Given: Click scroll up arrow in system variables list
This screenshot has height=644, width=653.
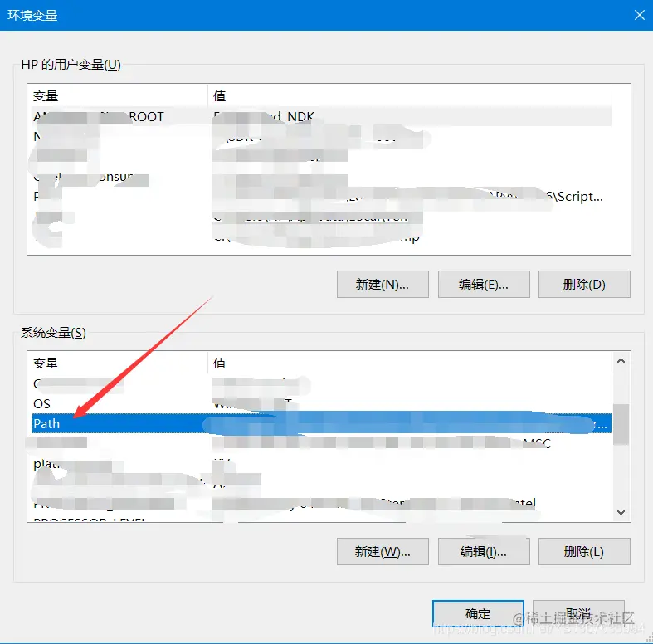Looking at the screenshot, I should point(621,361).
